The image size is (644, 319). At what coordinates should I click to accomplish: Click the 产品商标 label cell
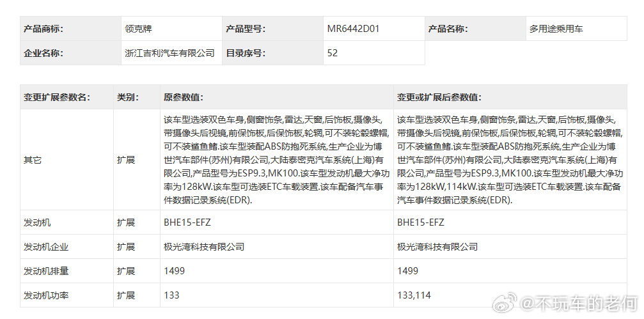pyautogui.click(x=70, y=29)
